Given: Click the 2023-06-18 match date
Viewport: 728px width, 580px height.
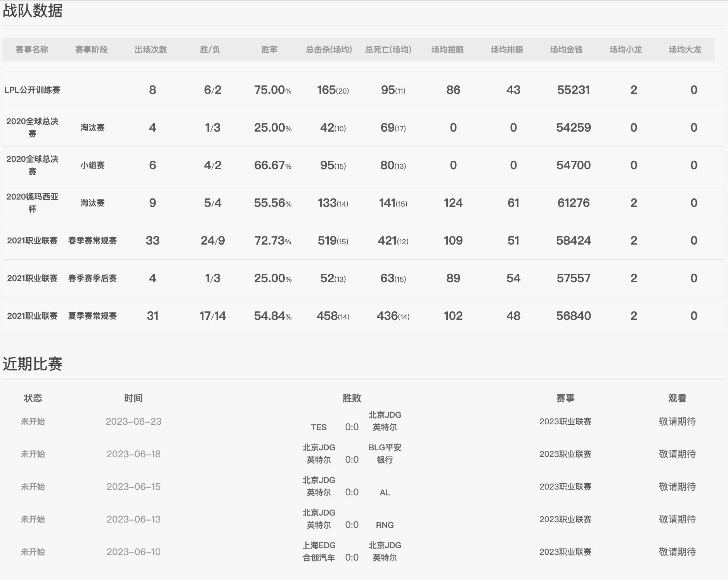Looking at the screenshot, I should (x=135, y=454).
